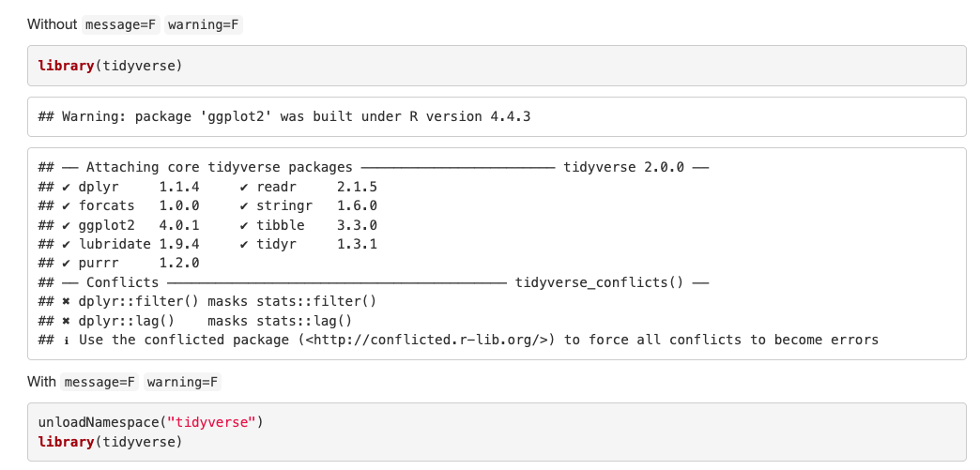Click the checkmark beside lubridate 1.9.4
980x470 pixels.
pos(67,244)
